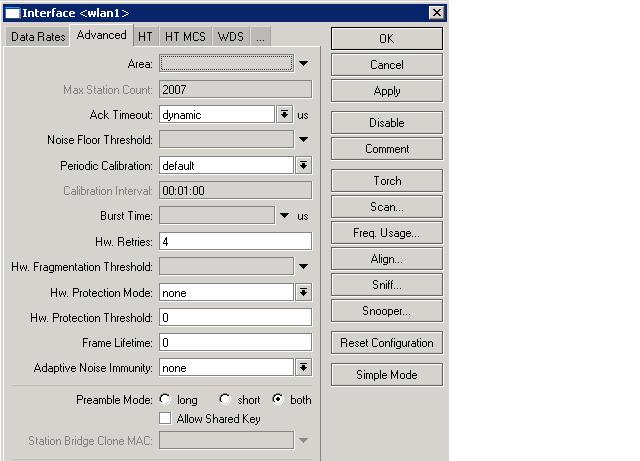This screenshot has width=640, height=461.
Task: Show more tabs with the ellipsis tab
Action: pos(260,37)
